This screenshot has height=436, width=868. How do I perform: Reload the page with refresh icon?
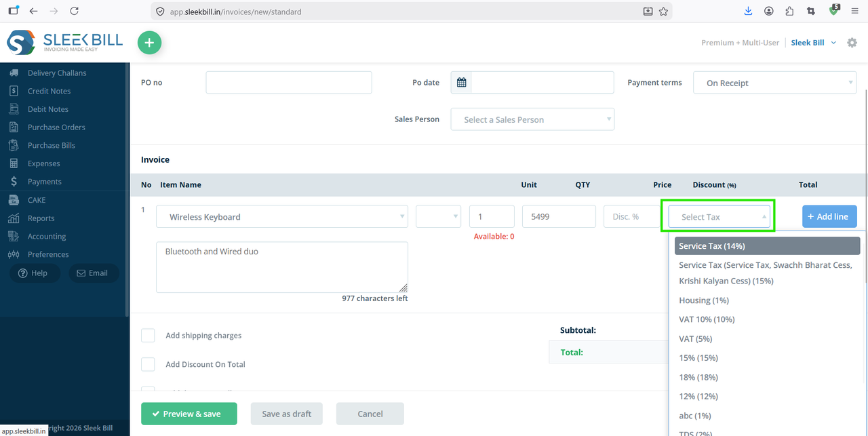coord(74,12)
